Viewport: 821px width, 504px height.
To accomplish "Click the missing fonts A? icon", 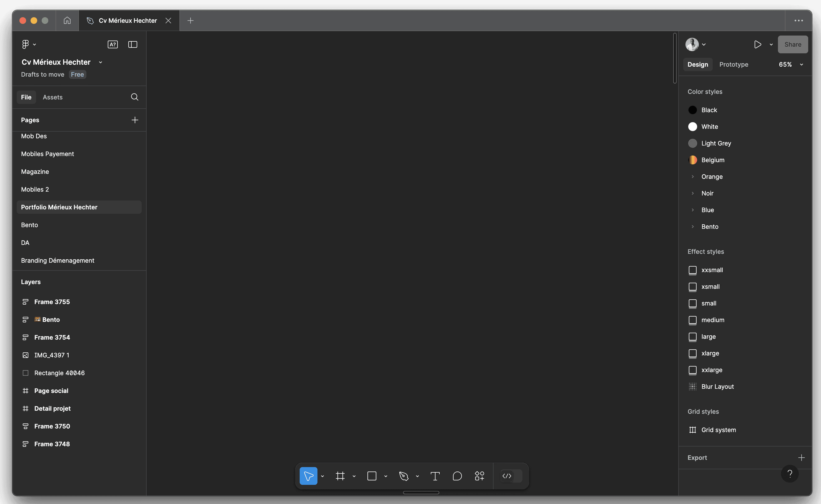I will point(113,44).
